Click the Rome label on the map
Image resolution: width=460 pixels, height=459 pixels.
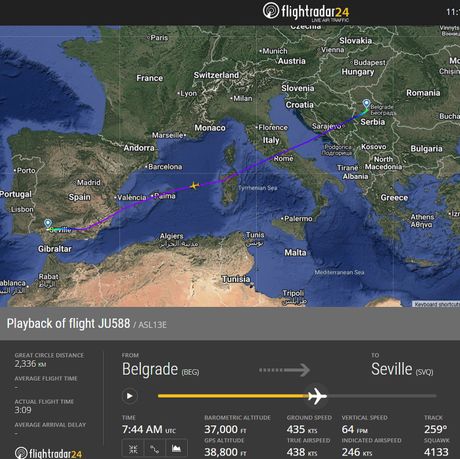[x=283, y=159]
